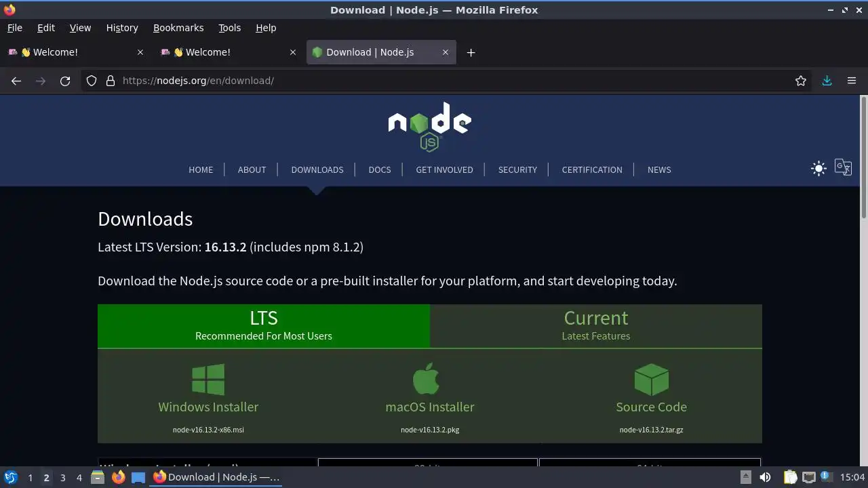Open the History menu
This screenshot has height=488, width=868.
[x=122, y=28]
